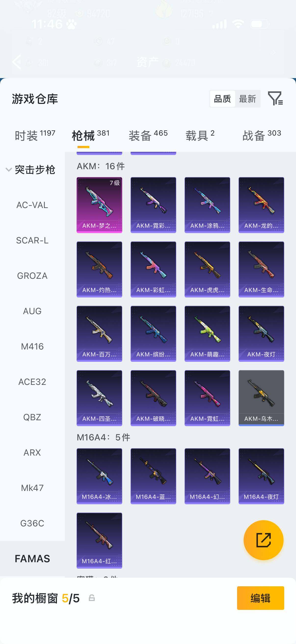Select AC-VAL in the weapon list

pyautogui.click(x=32, y=205)
